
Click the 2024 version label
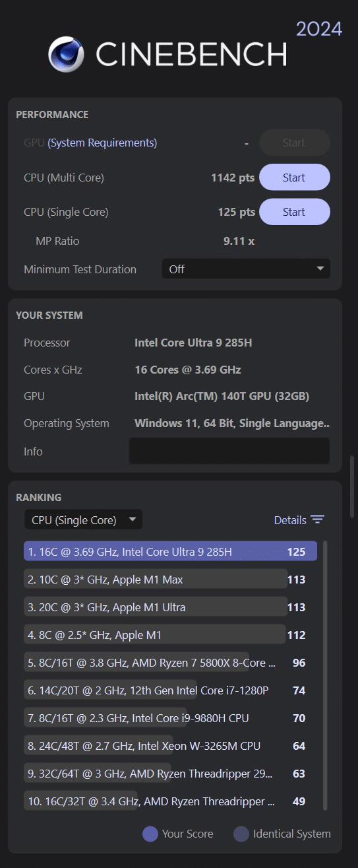point(319,29)
